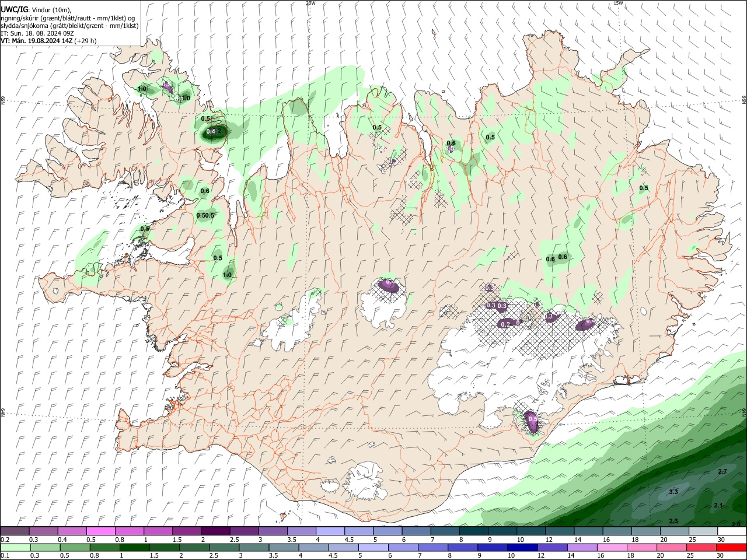Viewport: 747px width, 560px height.
Task: Select the darkest purple top-row swatch at 2
Action: pyautogui.click(x=215, y=531)
